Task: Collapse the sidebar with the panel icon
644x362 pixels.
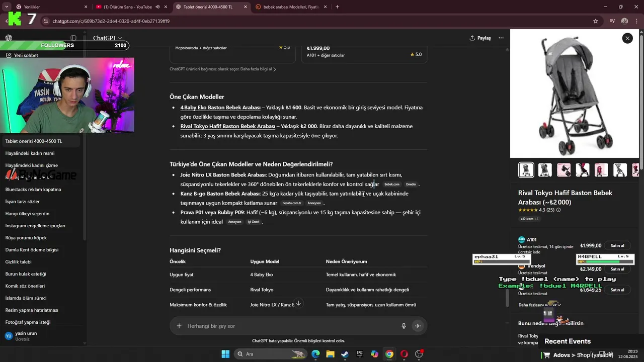Action: pos(73,38)
